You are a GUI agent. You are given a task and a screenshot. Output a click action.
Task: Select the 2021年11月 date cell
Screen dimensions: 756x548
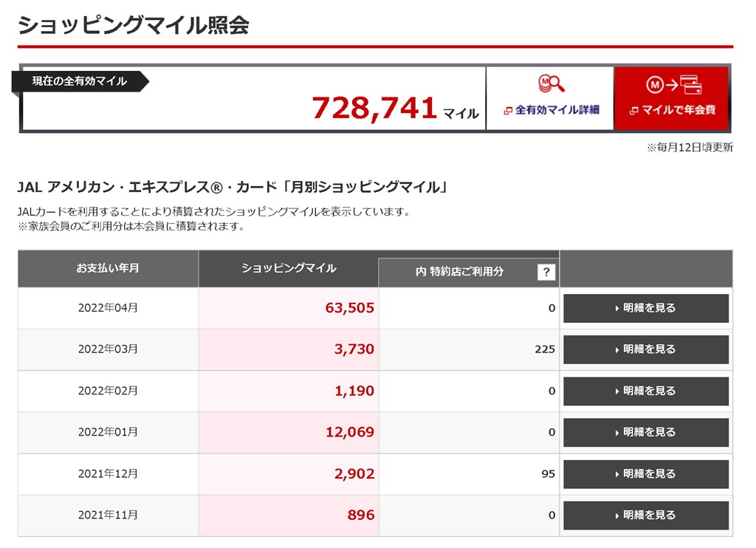pyautogui.click(x=108, y=515)
